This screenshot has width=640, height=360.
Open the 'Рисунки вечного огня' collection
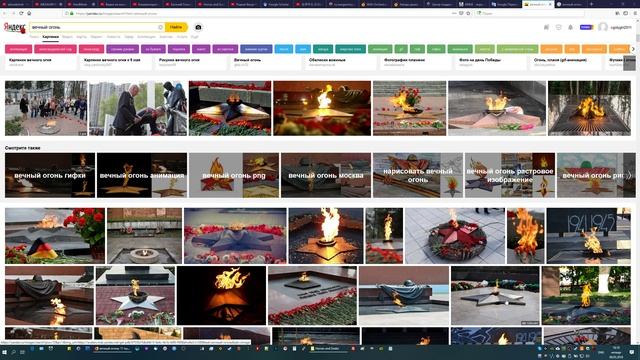click(190, 62)
